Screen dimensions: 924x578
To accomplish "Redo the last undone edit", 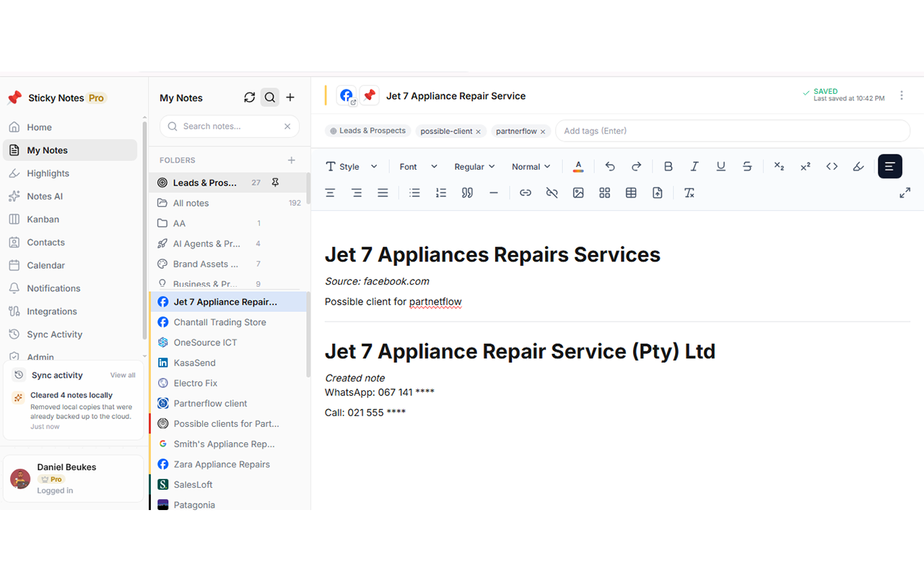I will [636, 166].
